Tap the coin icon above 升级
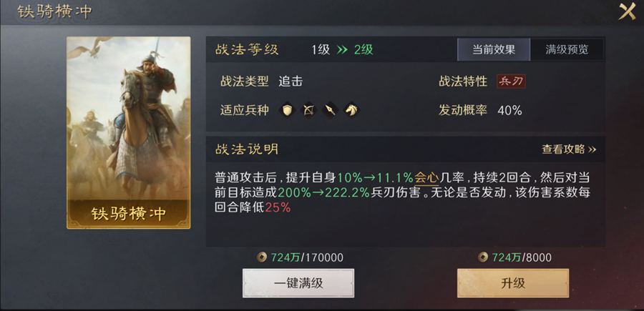 click(484, 257)
